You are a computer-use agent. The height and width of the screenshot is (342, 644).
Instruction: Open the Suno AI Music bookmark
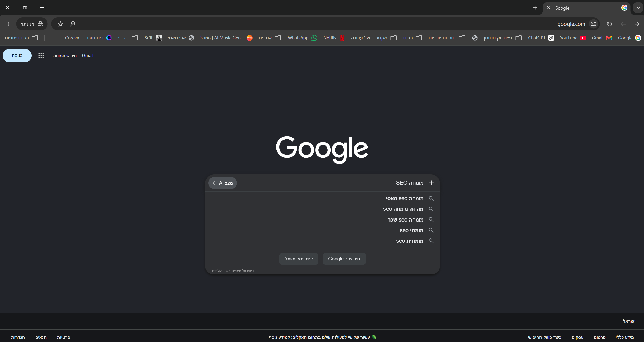pyautogui.click(x=226, y=38)
